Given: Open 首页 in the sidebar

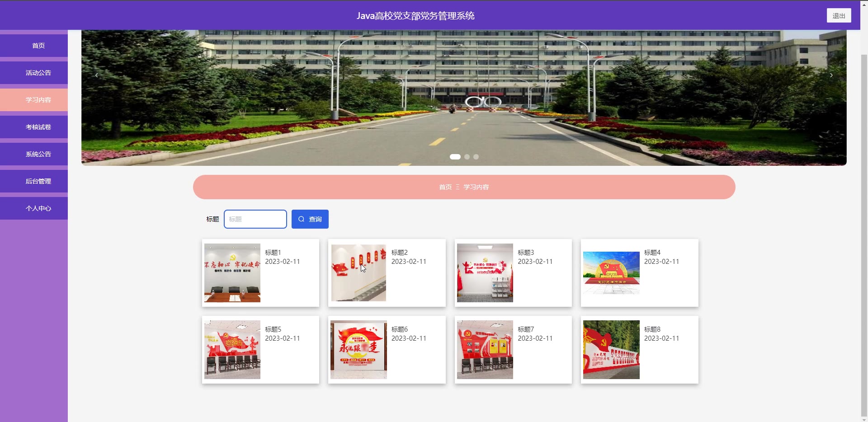Looking at the screenshot, I should [x=34, y=46].
